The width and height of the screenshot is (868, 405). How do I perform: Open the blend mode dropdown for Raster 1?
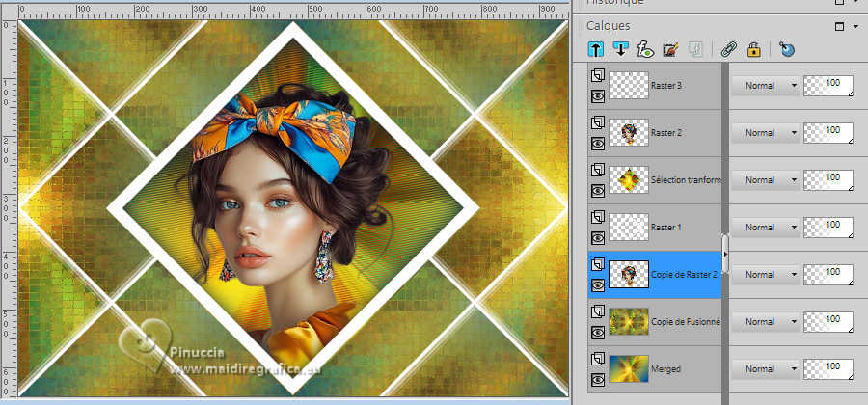tap(766, 228)
